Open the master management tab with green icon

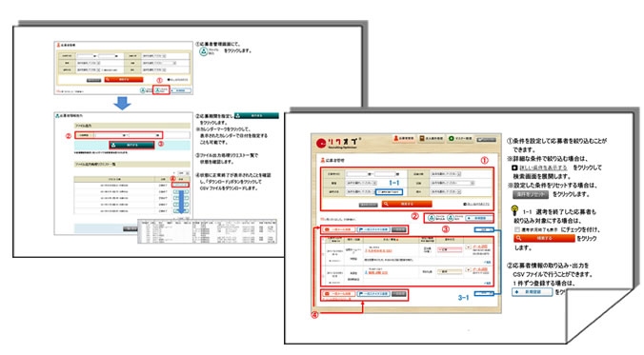coord(460,139)
